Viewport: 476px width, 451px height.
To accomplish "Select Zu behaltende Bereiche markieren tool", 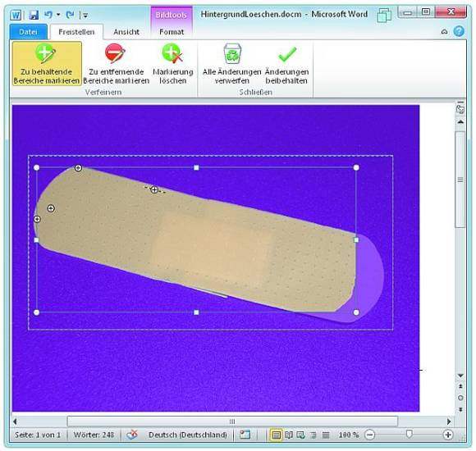I will pos(47,64).
